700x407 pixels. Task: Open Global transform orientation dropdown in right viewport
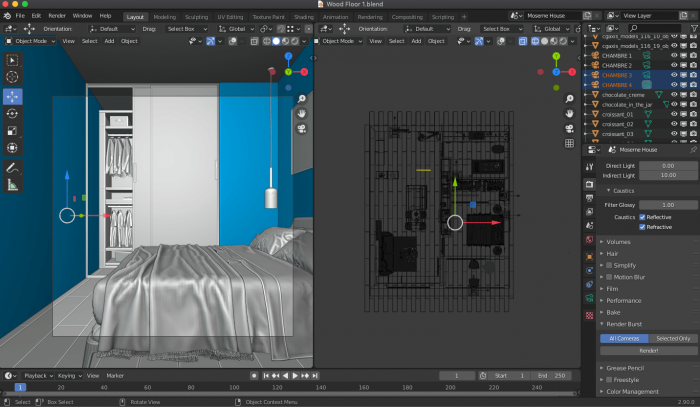550,29
